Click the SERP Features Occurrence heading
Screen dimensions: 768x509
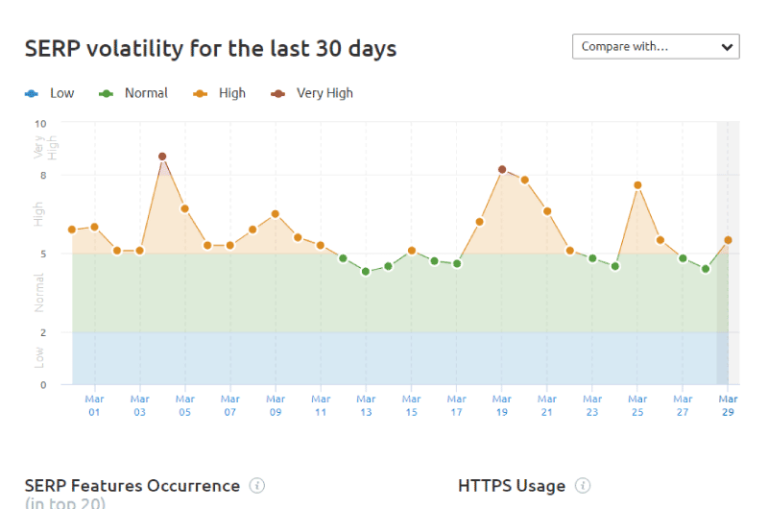click(132, 486)
